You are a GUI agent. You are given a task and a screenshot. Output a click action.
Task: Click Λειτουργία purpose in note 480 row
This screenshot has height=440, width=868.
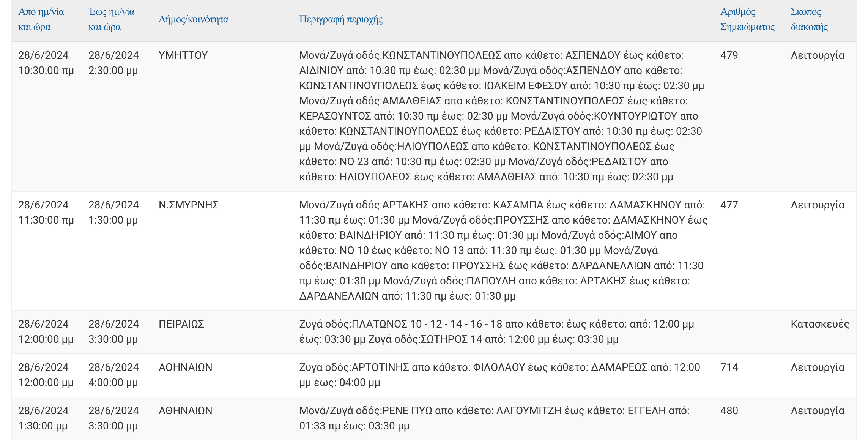818,411
